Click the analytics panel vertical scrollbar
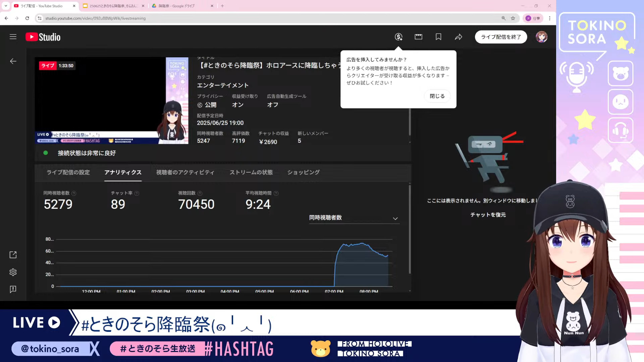Screen dimensions: 644x362 [410, 230]
